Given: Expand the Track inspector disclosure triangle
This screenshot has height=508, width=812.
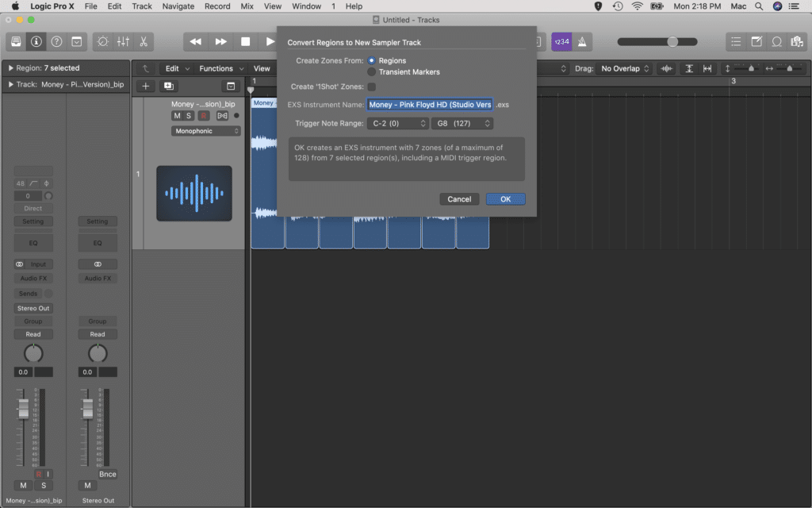Looking at the screenshot, I should point(10,84).
